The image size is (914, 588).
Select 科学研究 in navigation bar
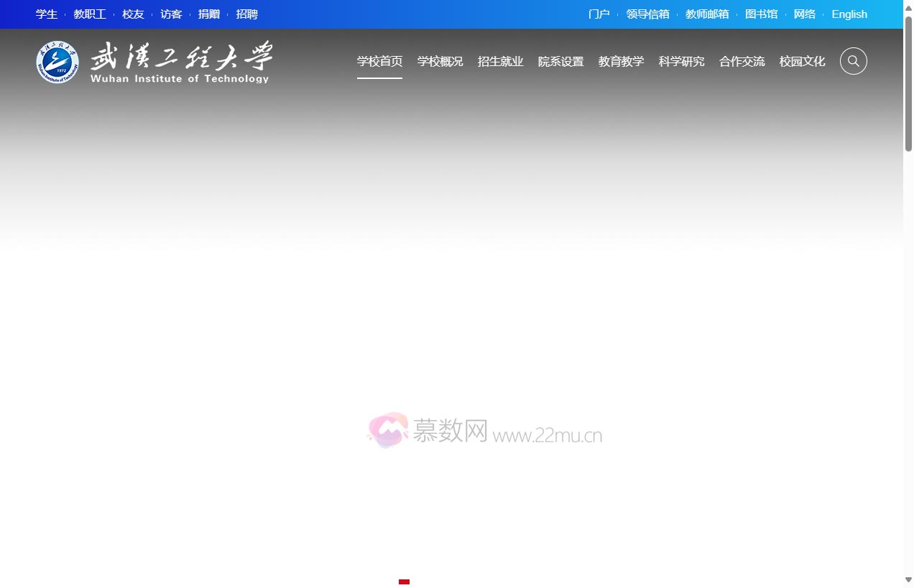point(681,62)
